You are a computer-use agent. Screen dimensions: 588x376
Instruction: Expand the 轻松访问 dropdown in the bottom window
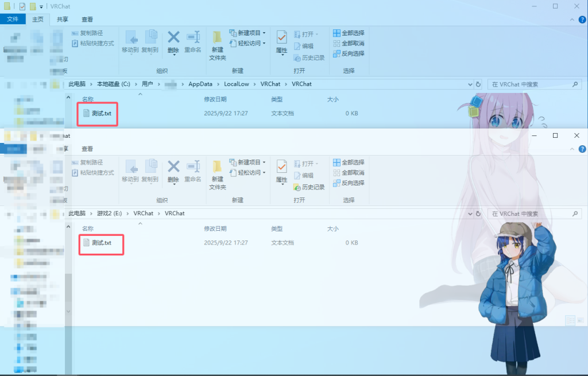247,173
